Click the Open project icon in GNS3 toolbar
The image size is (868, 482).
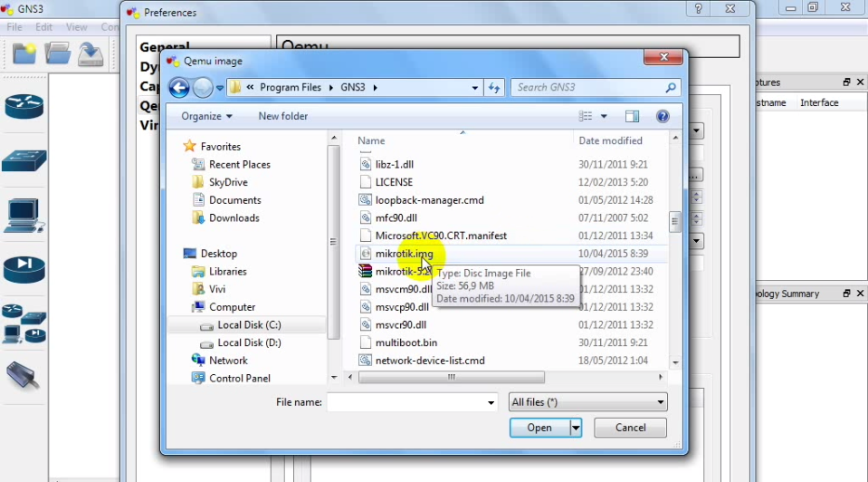click(x=58, y=54)
